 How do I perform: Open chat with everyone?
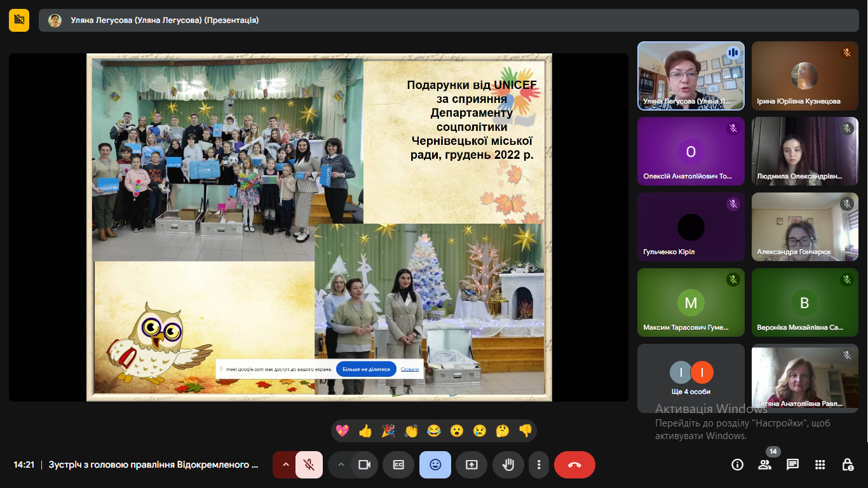(x=792, y=464)
